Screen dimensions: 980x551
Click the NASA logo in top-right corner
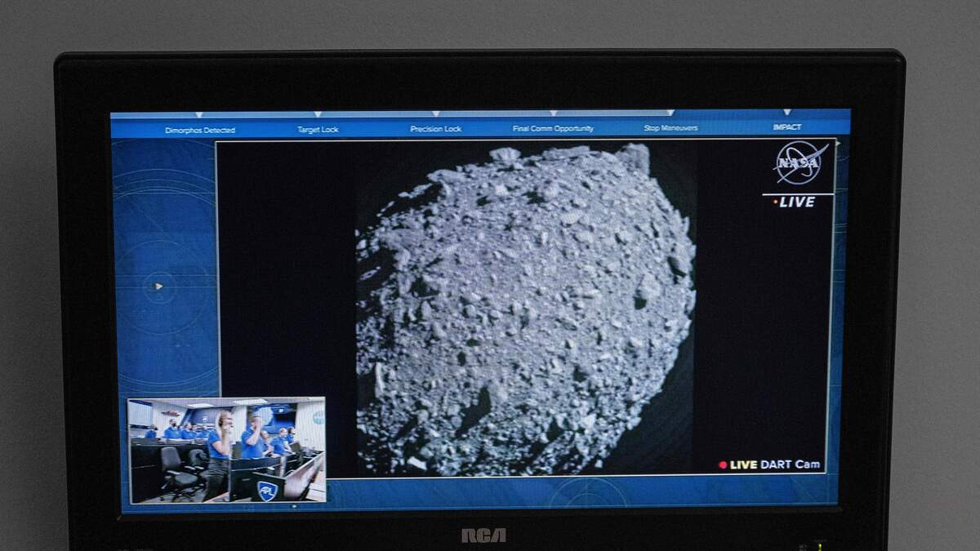pos(800,162)
